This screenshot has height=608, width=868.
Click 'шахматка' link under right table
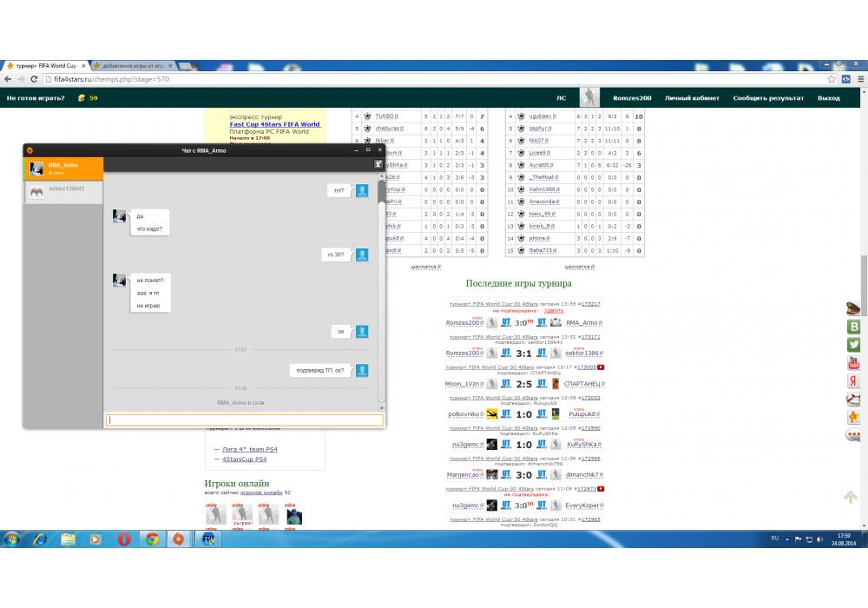[579, 267]
